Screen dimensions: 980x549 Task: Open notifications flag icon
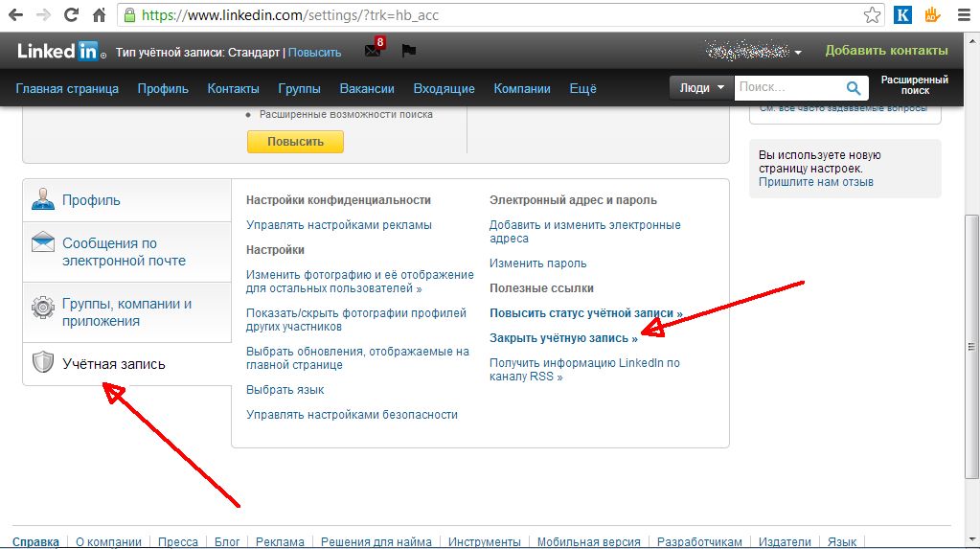pyautogui.click(x=409, y=51)
